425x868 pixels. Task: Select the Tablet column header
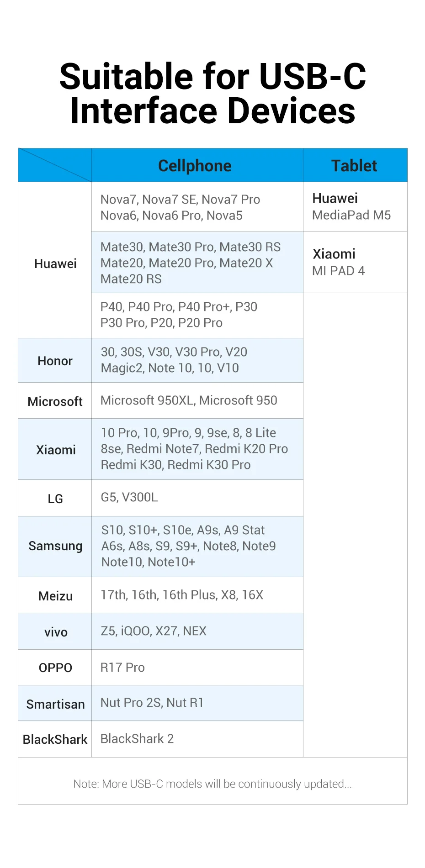coord(354,166)
